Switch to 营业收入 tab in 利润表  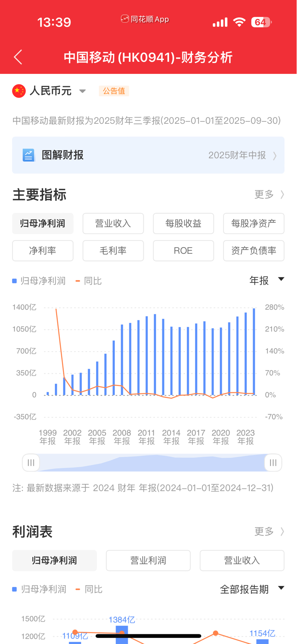coord(242,560)
